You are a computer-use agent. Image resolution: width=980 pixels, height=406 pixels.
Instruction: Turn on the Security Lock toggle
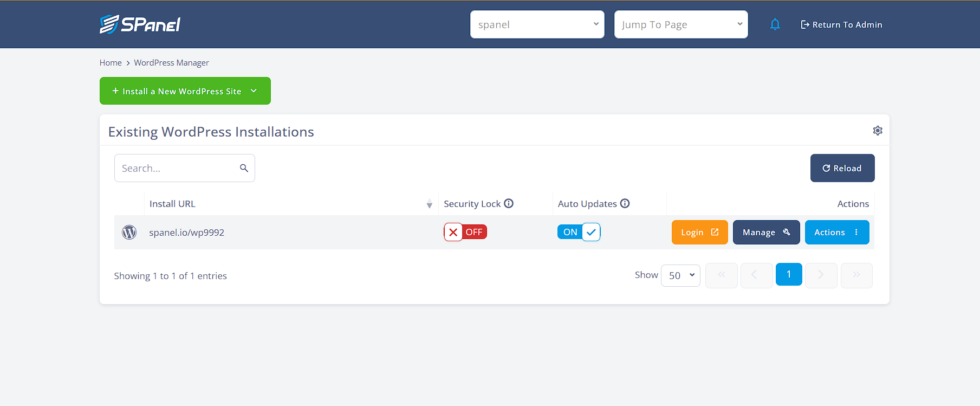[465, 232]
